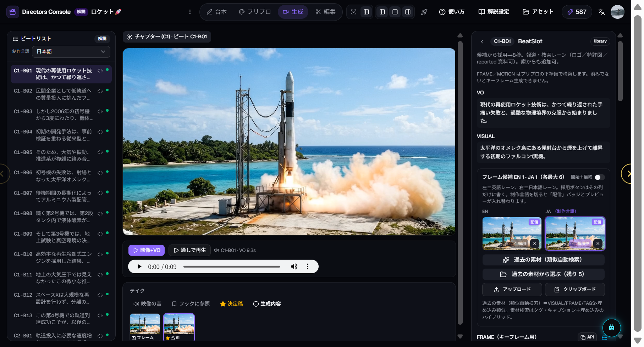Toggle the 開始+最終 switch
This screenshot has width=644, height=347.
tap(600, 177)
